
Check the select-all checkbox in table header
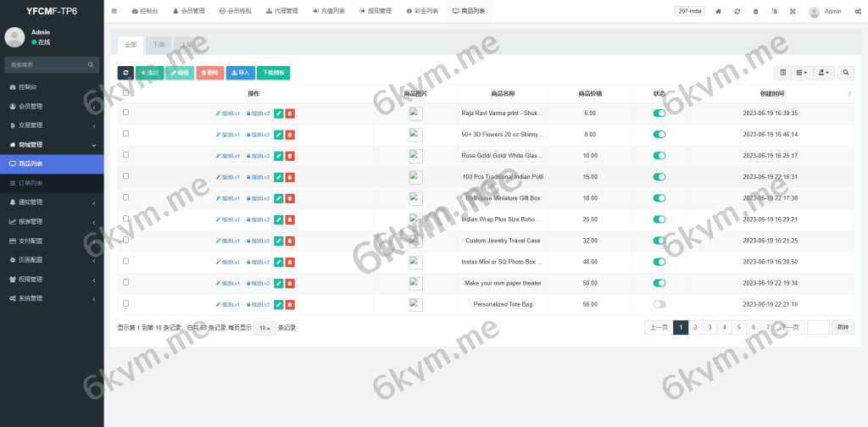(126, 93)
